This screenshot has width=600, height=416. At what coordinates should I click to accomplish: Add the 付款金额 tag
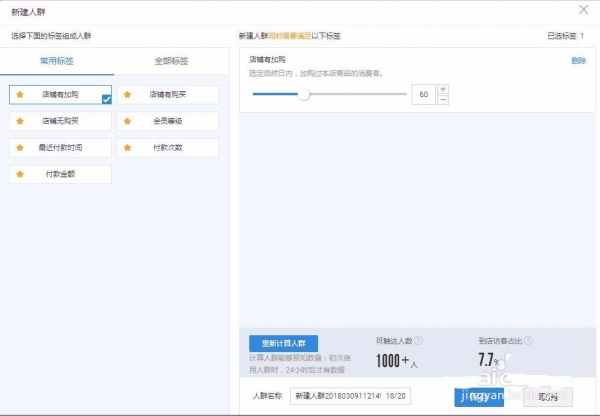click(60, 174)
